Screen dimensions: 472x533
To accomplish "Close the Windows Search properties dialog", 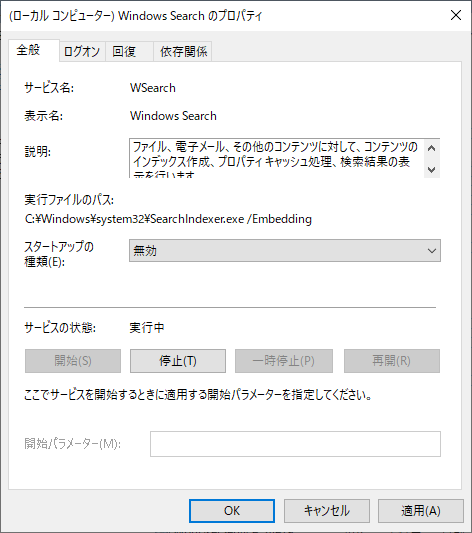I will click(455, 15).
